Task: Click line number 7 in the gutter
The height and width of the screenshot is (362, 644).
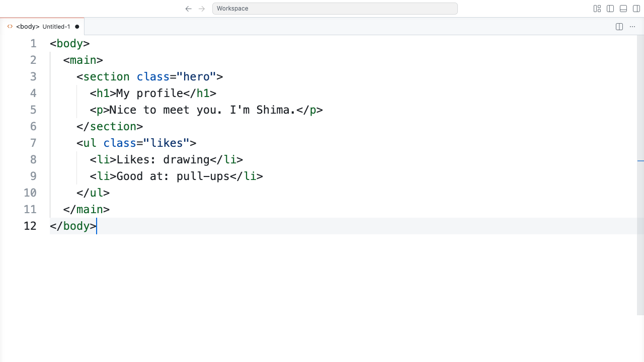Action: point(33,143)
